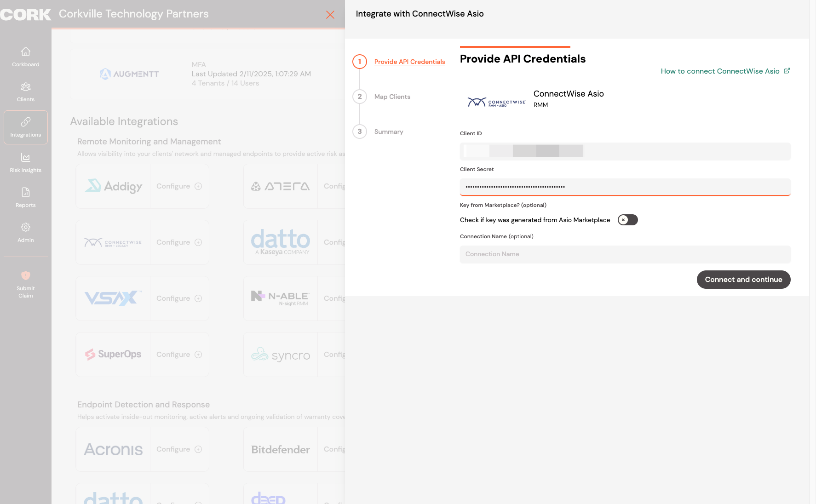Click the N-able N-sight RMM logo
This screenshot has height=504, width=816.
click(281, 298)
